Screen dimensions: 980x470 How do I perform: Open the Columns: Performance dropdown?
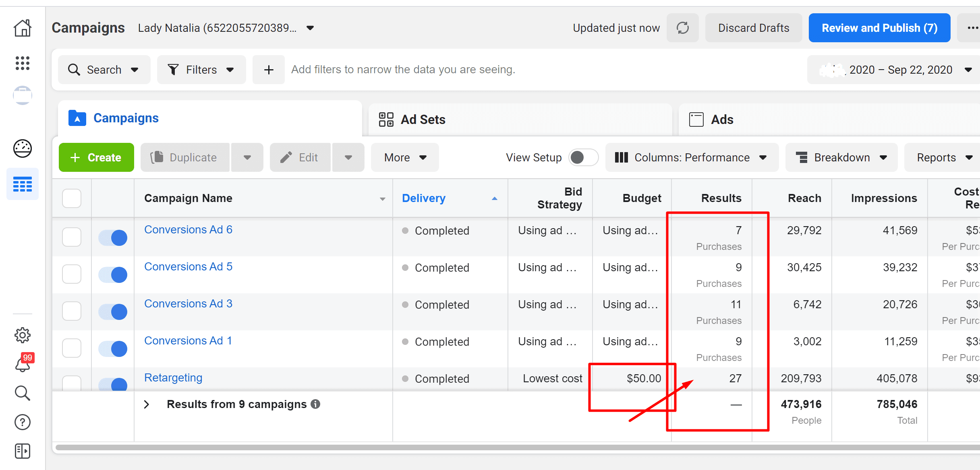pos(692,157)
